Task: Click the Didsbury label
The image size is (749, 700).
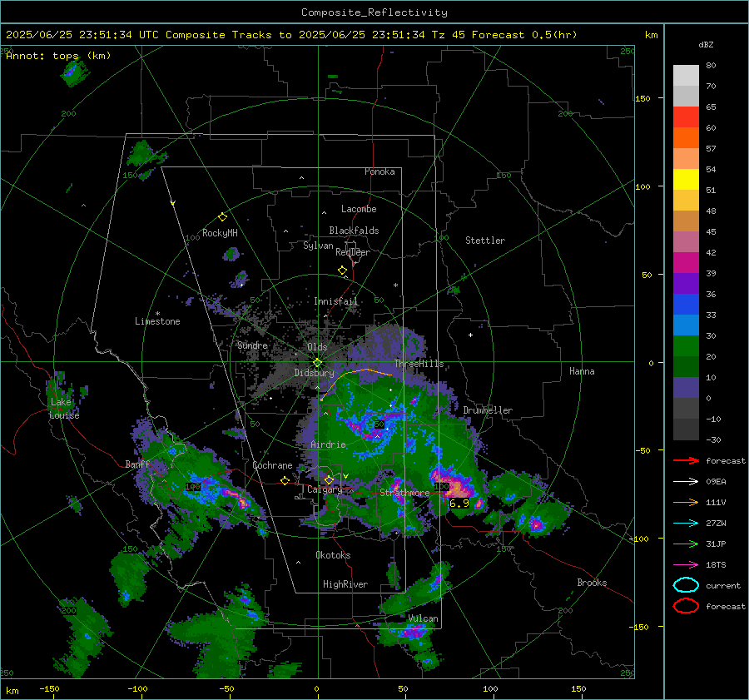Action: pos(315,373)
